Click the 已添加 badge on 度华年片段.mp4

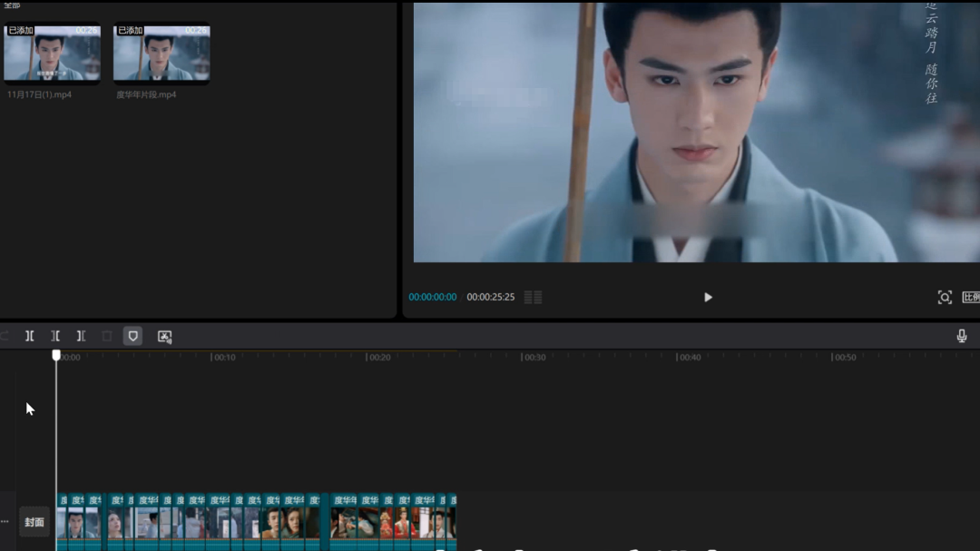[130, 31]
